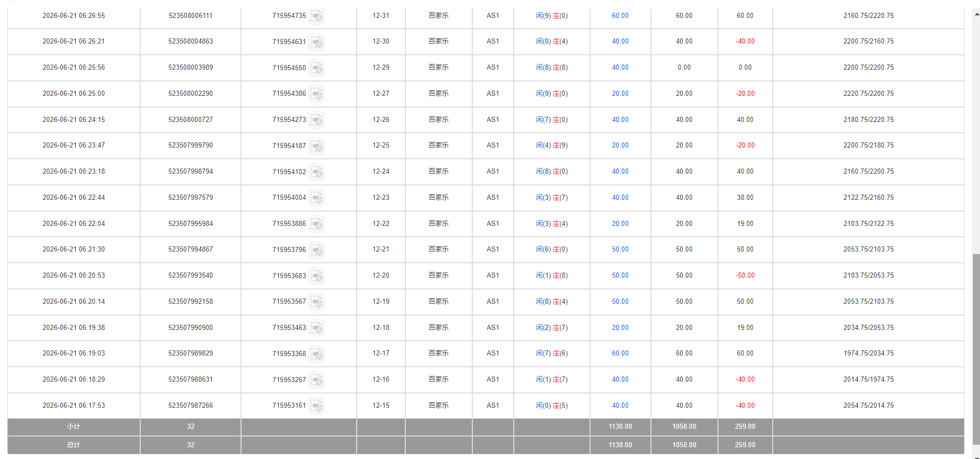Click timestamp 2026-06-21 06:17:53

[x=74, y=406]
